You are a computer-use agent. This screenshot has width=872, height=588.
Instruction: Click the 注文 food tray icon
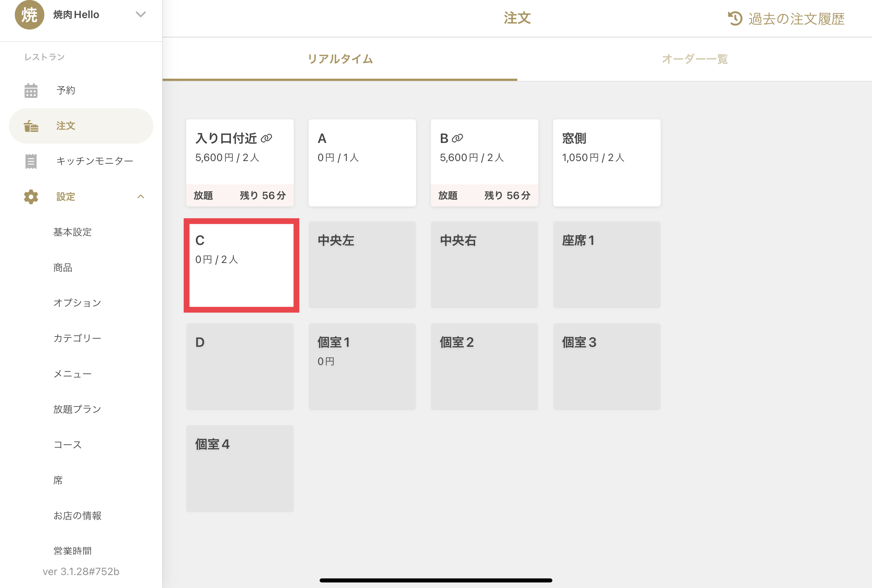[x=31, y=126]
